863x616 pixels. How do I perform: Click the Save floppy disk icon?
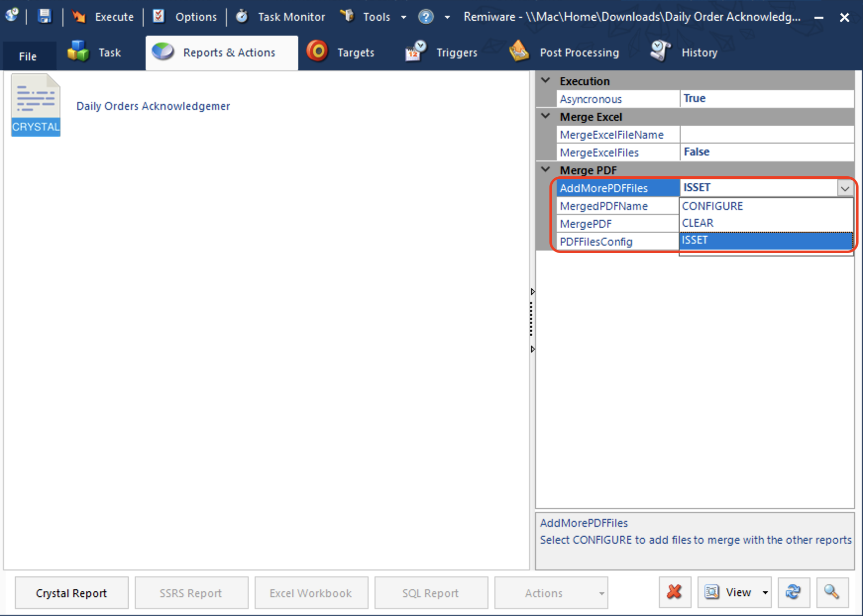[x=45, y=16]
